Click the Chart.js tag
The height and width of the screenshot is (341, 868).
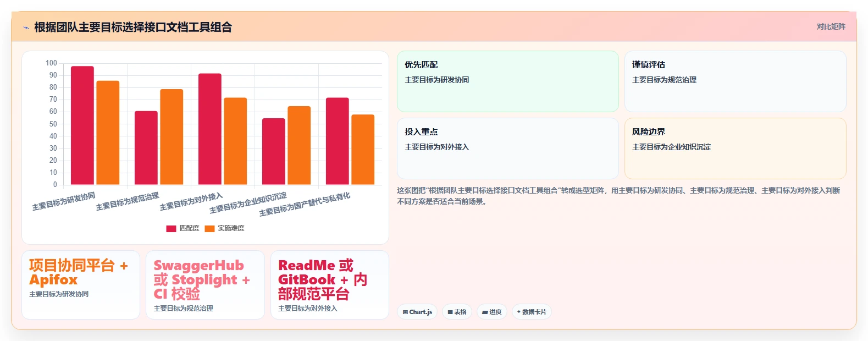417,312
